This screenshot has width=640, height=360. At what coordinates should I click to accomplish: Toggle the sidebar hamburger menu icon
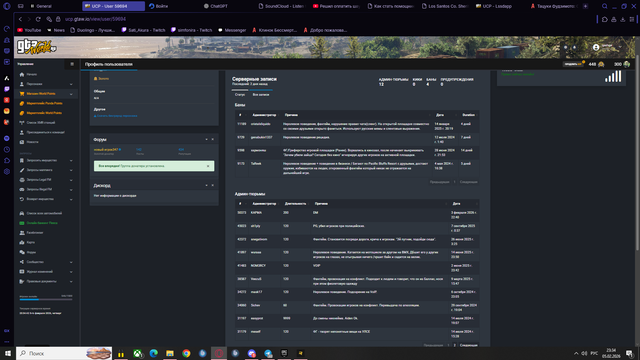72,64
